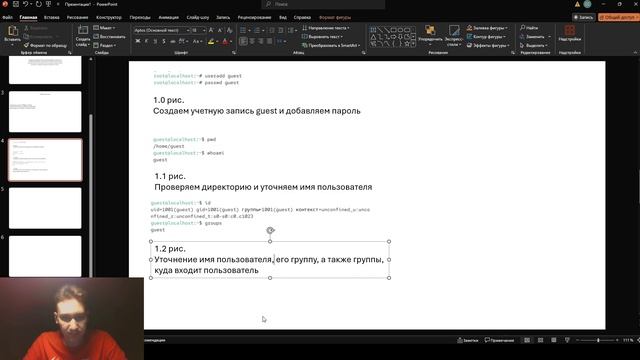Justify text in paragraph group
The width and height of the screenshot is (640, 360).
(269, 42)
